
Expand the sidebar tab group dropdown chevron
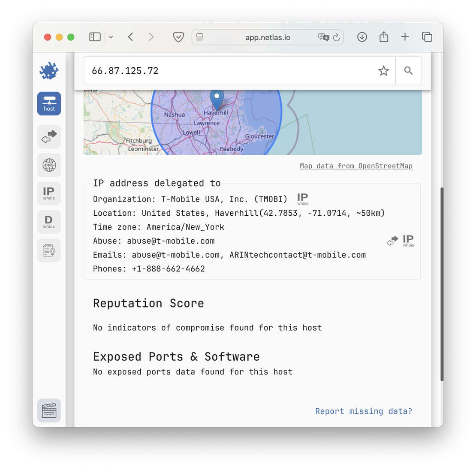pos(111,37)
